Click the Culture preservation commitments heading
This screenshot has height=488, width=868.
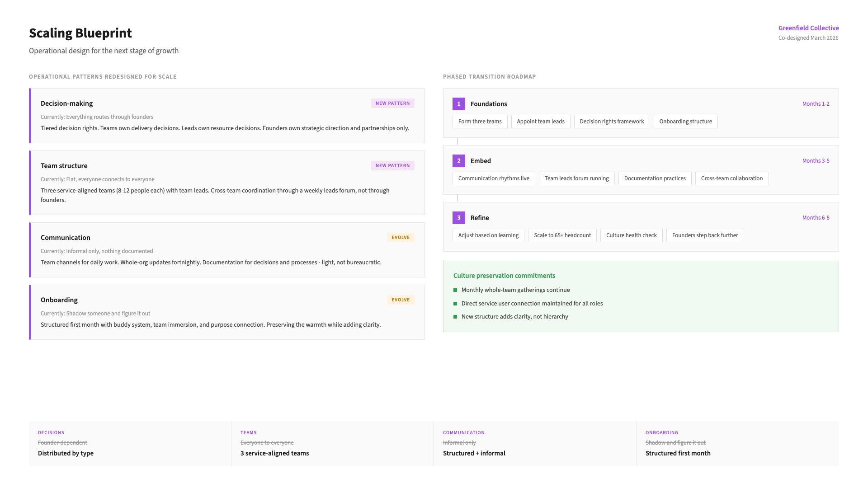[x=504, y=276]
